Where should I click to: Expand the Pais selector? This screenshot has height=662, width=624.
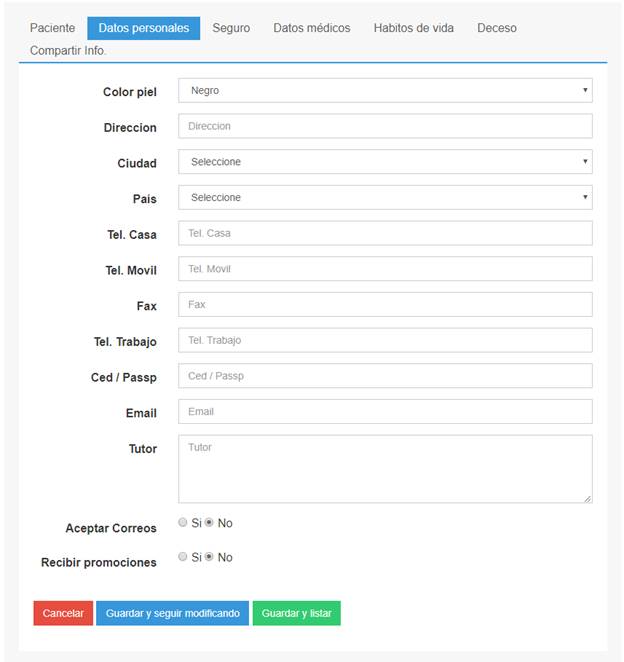click(385, 197)
